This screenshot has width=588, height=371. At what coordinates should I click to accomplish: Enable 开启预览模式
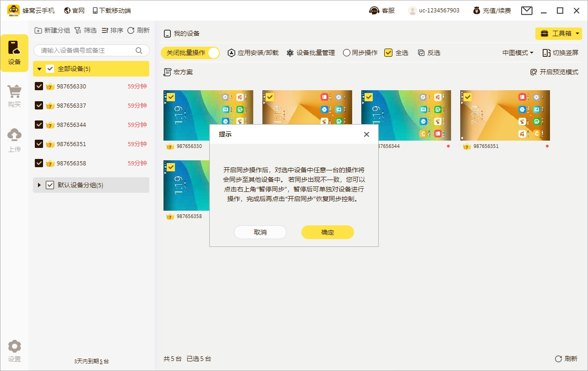556,72
